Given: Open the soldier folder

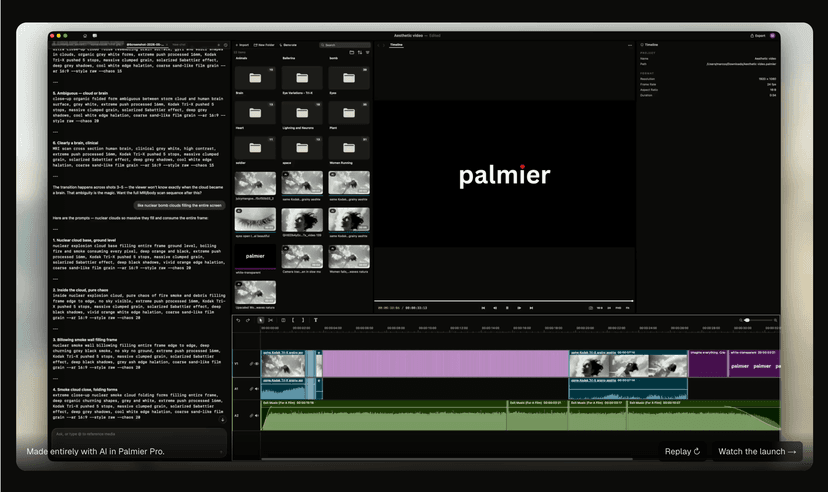Looking at the screenshot, I should click(x=255, y=148).
